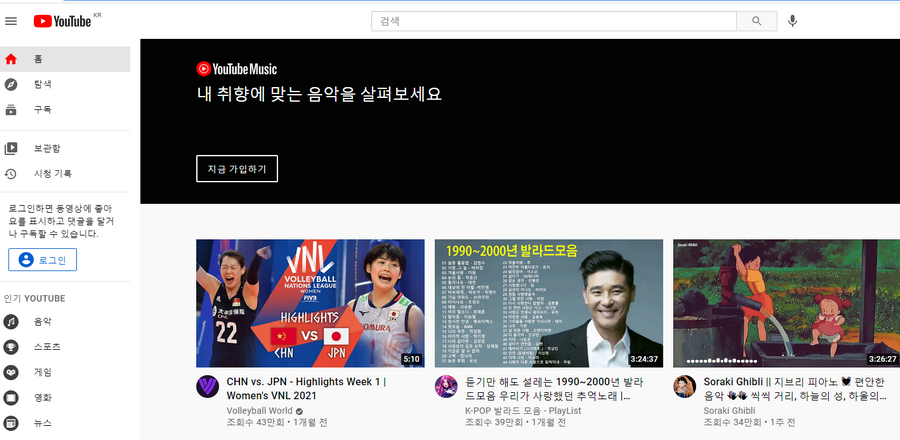
Task: Open 스포츠 under 인기 YOUTUBE
Action: [65, 347]
